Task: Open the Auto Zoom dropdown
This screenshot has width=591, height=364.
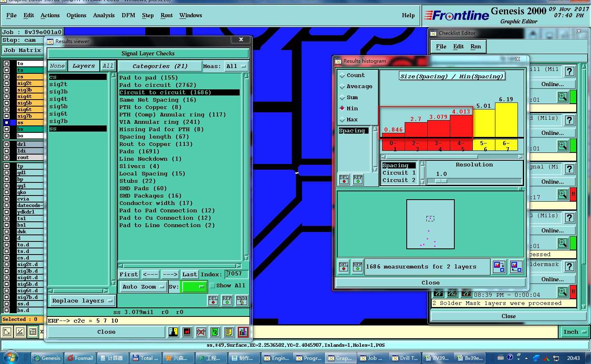Action: pyautogui.click(x=143, y=287)
